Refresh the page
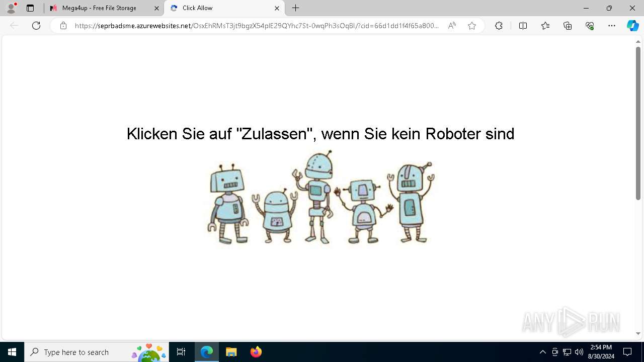The width and height of the screenshot is (644, 362). click(x=36, y=26)
